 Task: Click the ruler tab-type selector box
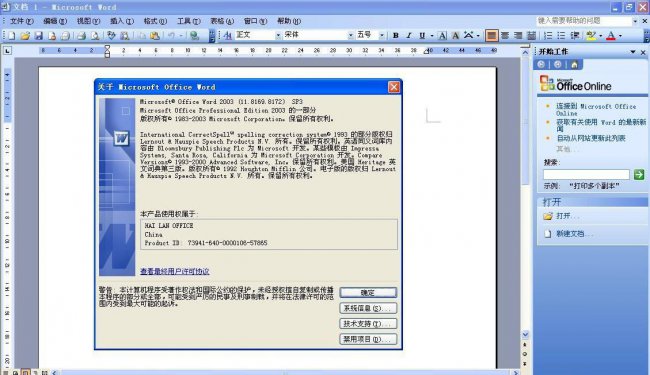click(7, 51)
